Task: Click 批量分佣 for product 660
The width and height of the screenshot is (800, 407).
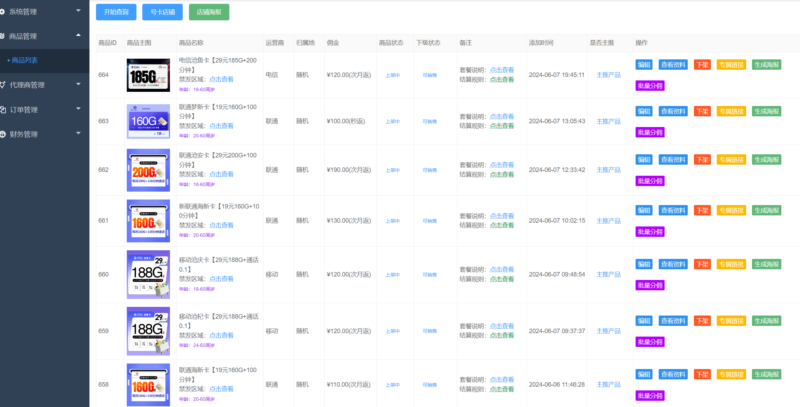Action: point(650,285)
